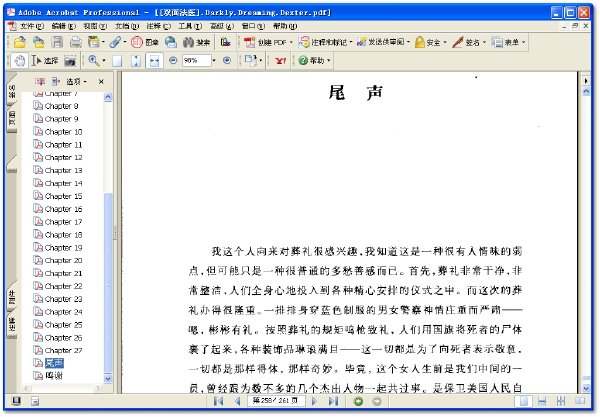Open the File menu
The image size is (600, 417).
tap(32, 26)
